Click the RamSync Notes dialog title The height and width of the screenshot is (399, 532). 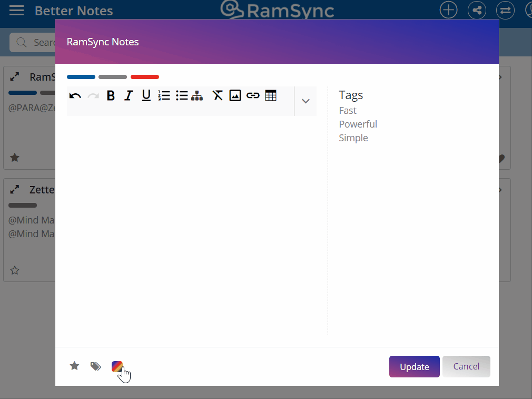(x=103, y=42)
